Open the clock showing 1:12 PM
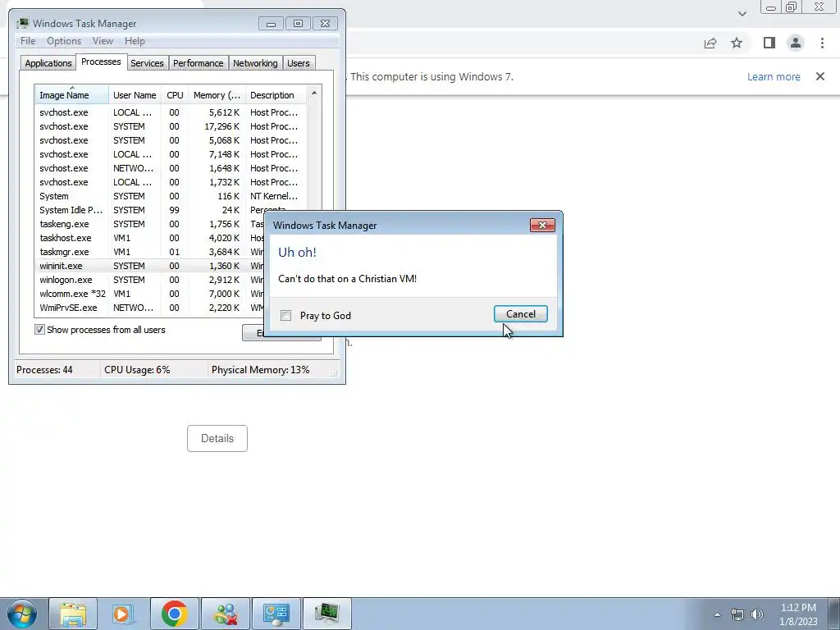840x630 pixels. (x=798, y=614)
